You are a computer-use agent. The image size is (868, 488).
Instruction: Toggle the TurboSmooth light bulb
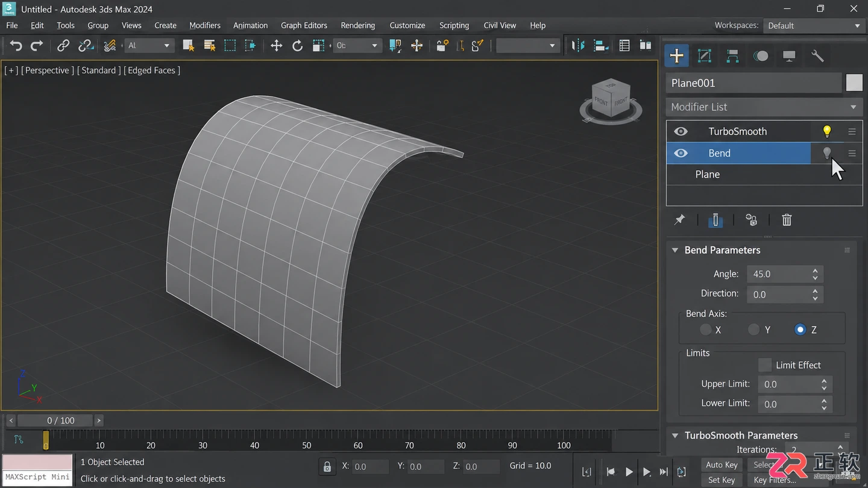(x=827, y=131)
